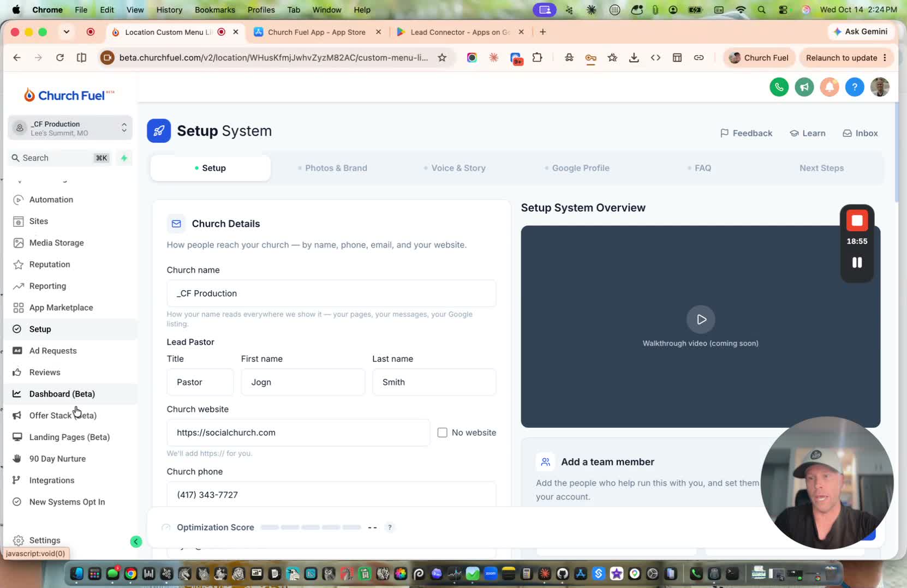Viewport: 907px width, 588px height.
Task: Click the Learn button
Action: [x=808, y=133]
